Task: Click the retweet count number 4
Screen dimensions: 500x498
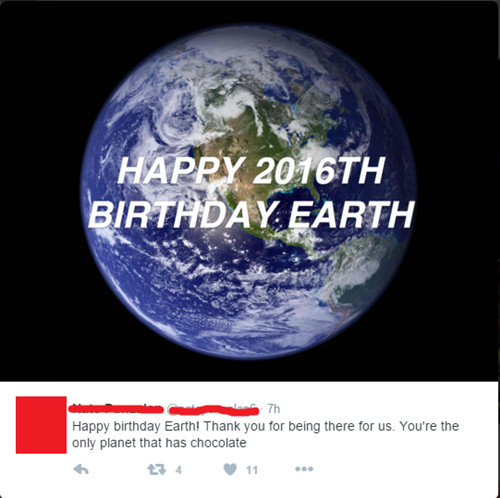Action: click(x=179, y=470)
